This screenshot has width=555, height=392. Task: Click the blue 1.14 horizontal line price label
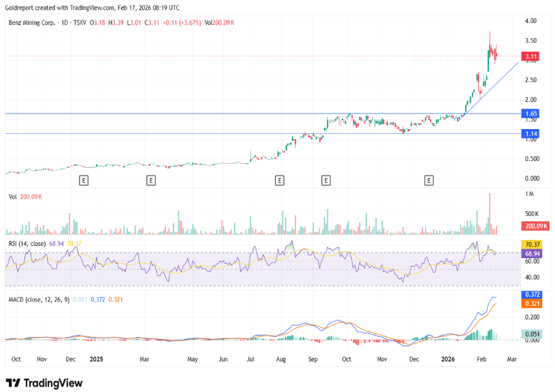[531, 134]
